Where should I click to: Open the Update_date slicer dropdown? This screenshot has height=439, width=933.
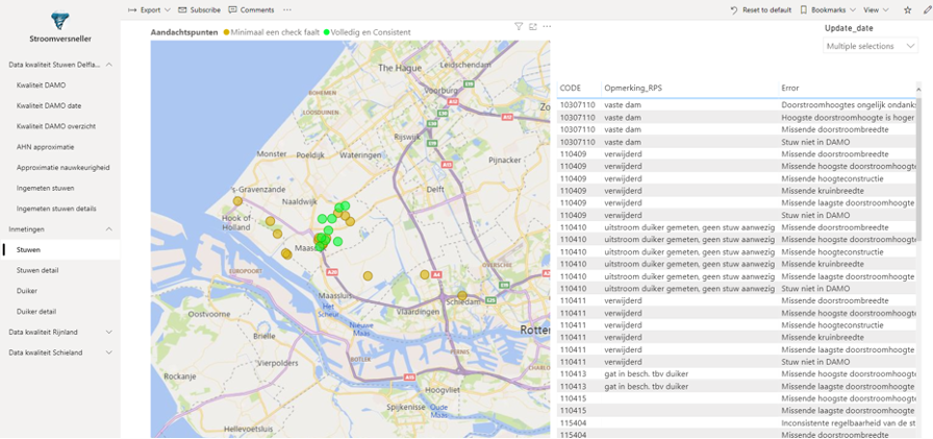[871, 46]
